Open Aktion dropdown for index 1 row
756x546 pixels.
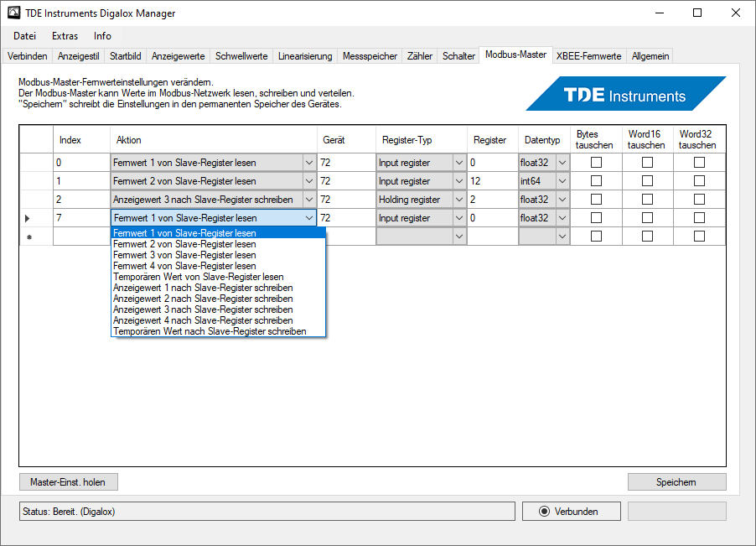coord(309,181)
